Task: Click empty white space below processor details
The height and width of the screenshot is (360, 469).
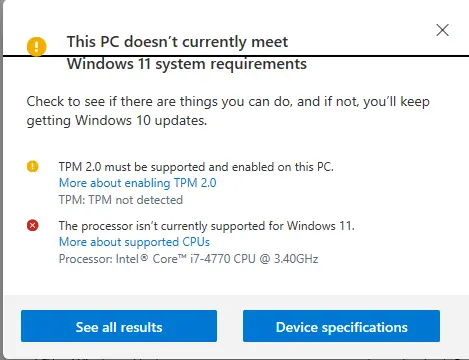Action: [x=233, y=280]
